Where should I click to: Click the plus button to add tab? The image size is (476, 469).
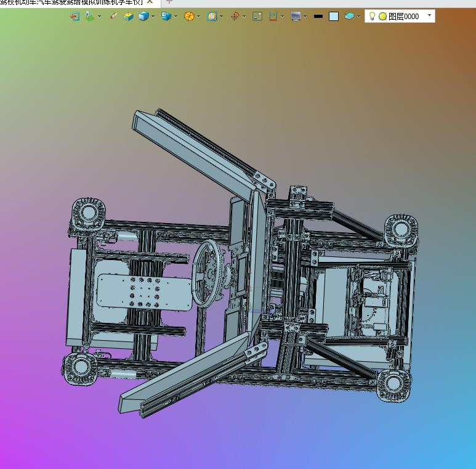(169, 1)
